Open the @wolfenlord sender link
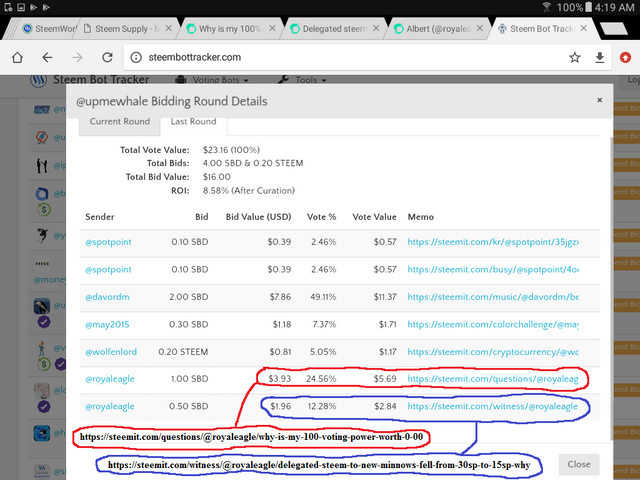The image size is (640, 480). [x=113, y=351]
